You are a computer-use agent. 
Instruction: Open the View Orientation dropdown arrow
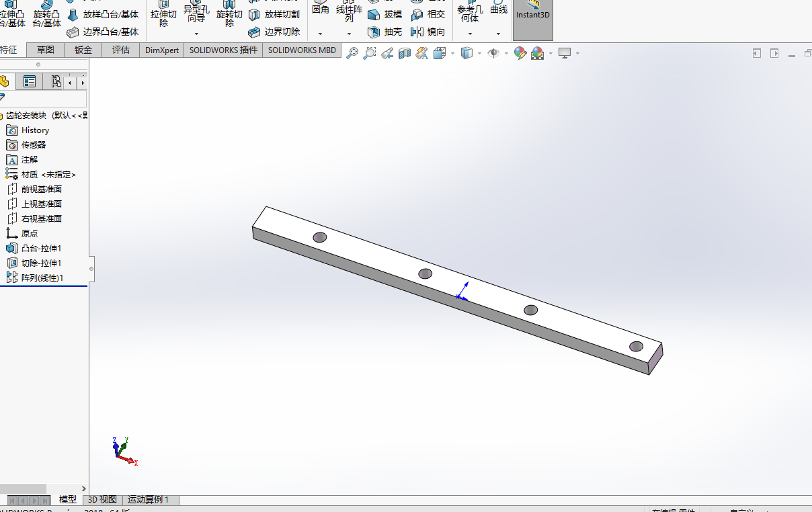[x=452, y=53]
